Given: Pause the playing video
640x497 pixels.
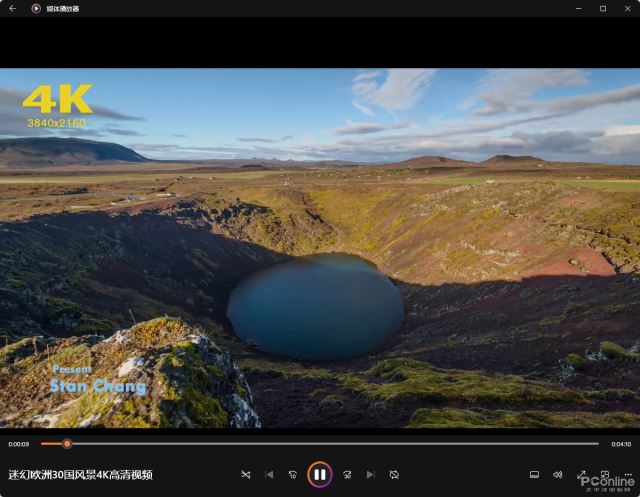Looking at the screenshot, I should coord(320,475).
